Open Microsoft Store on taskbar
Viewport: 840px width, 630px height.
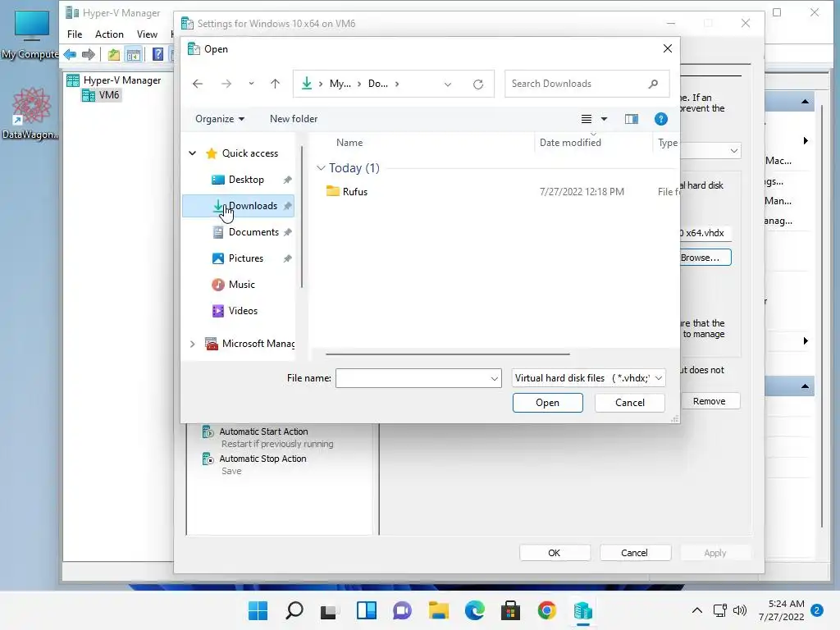click(x=510, y=610)
